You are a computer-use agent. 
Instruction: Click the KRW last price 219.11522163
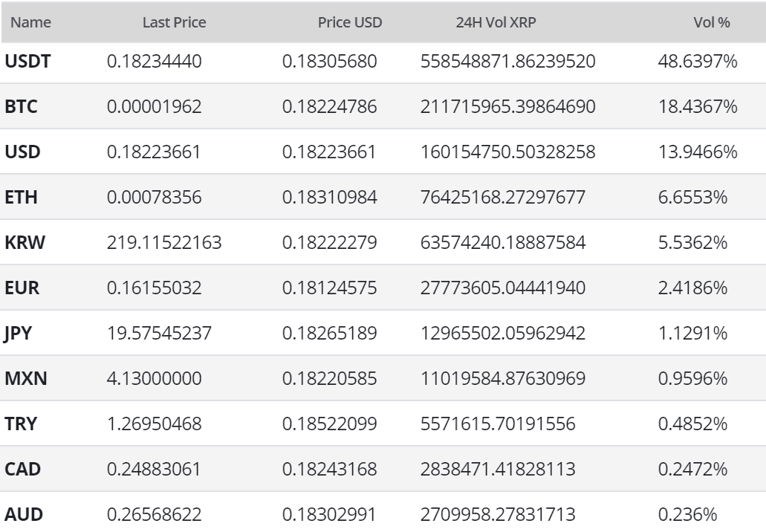point(163,243)
